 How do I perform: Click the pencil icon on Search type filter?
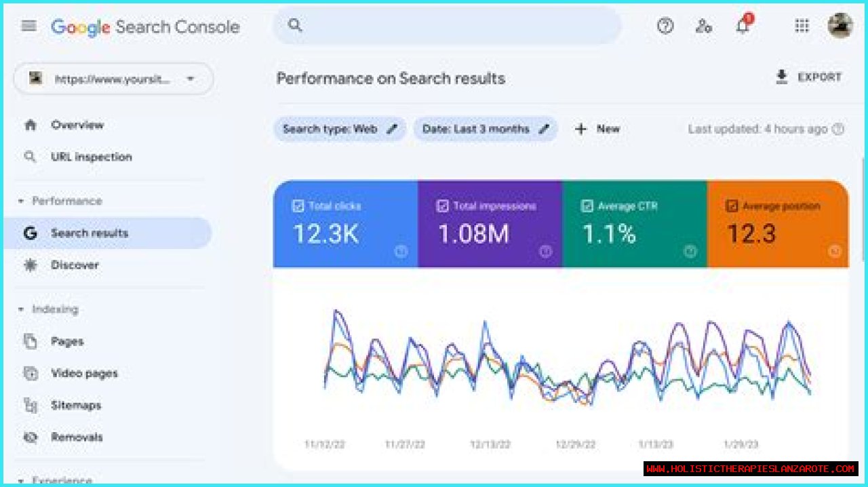click(392, 129)
